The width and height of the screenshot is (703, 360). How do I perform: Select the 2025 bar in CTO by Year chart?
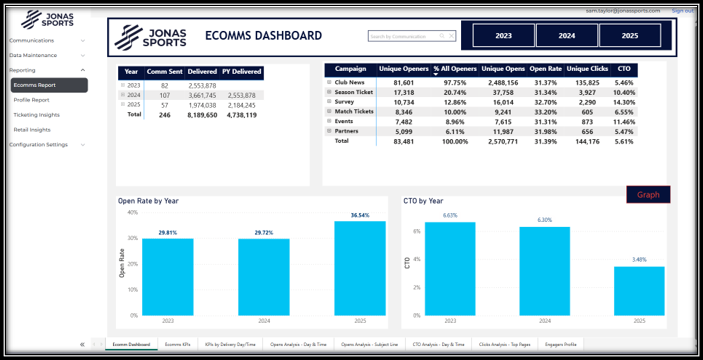coord(639,291)
